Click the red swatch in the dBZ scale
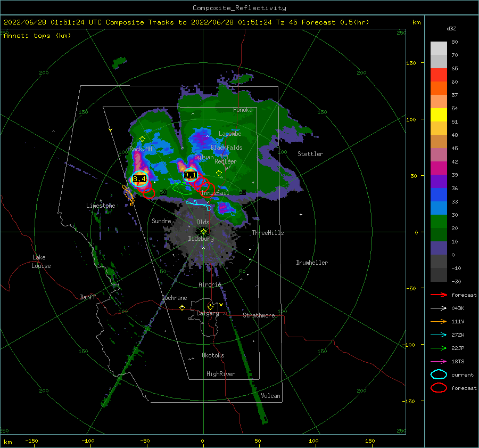479x448 pixels. (x=439, y=75)
